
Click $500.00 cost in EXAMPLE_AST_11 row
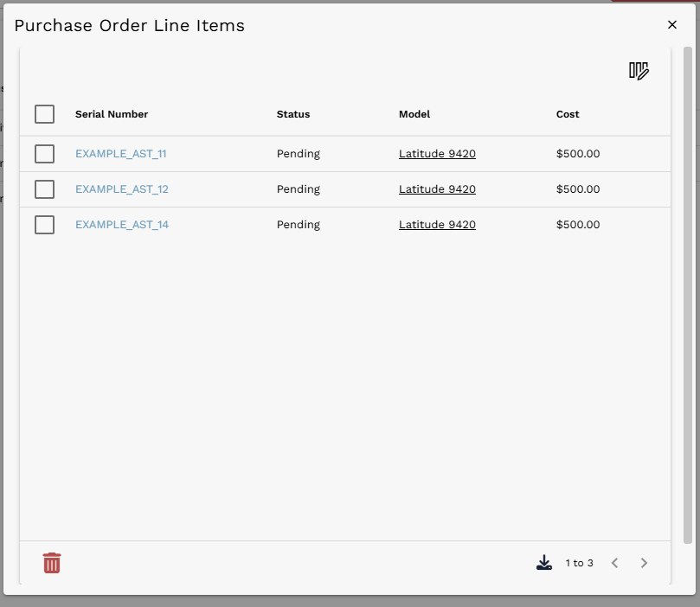click(578, 154)
